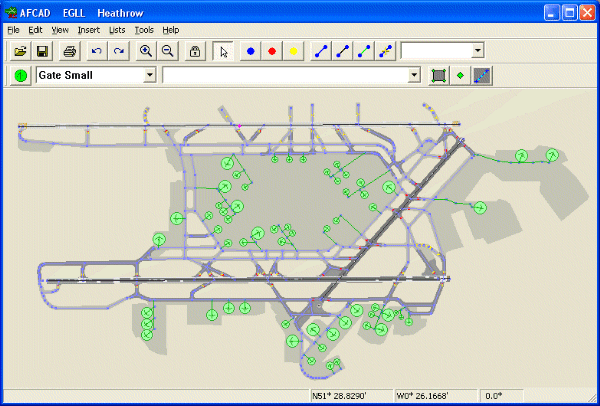The height and width of the screenshot is (406, 600).
Task: Select the green-line apron link tool
Action: point(364,51)
